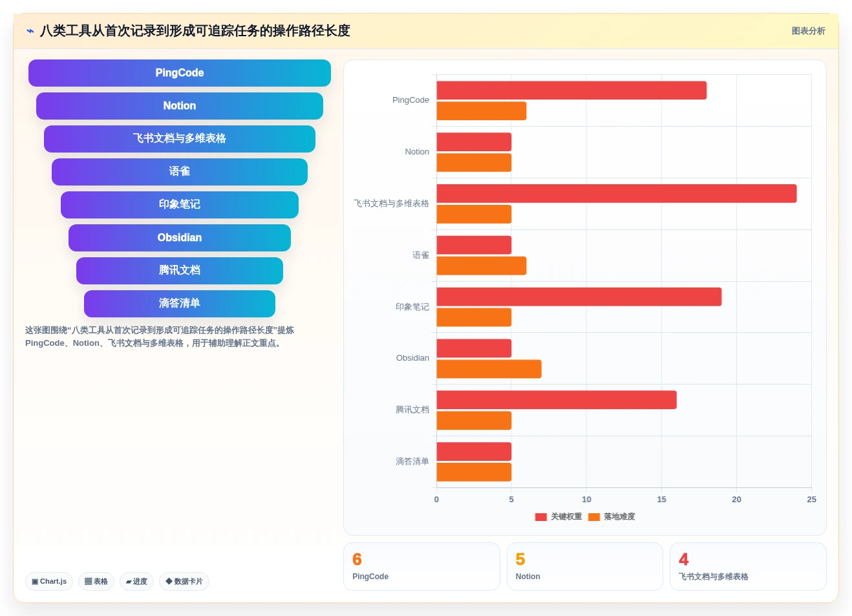Open the 飞书文档与多维表格 card showing 4

(748, 566)
